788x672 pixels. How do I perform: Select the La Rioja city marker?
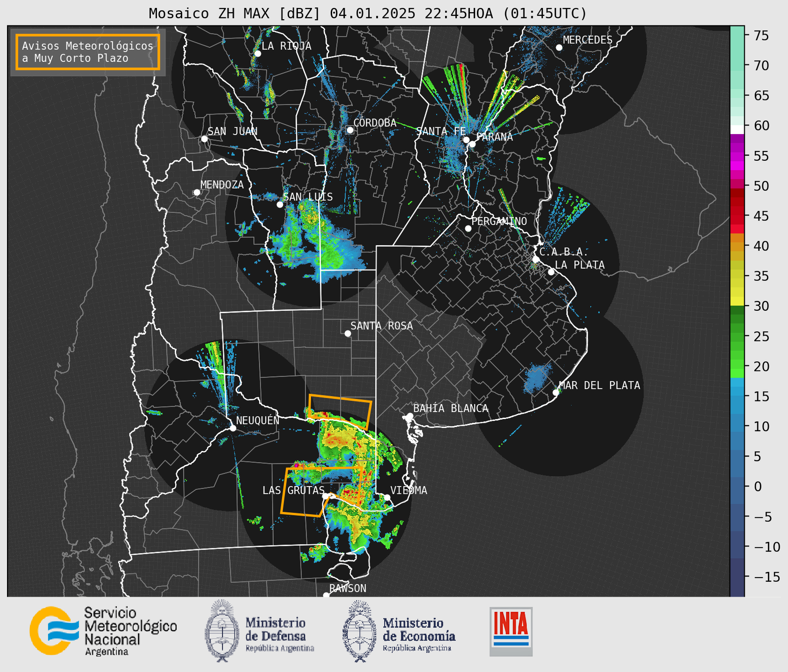(x=257, y=54)
